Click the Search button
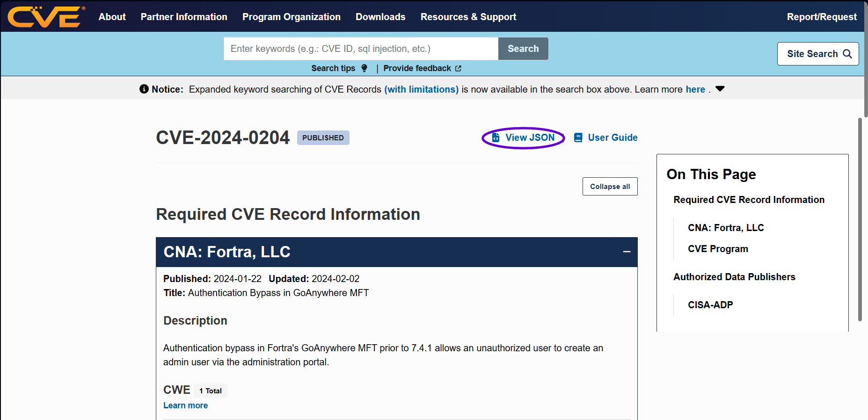Image resolution: width=868 pixels, height=420 pixels. coord(523,49)
